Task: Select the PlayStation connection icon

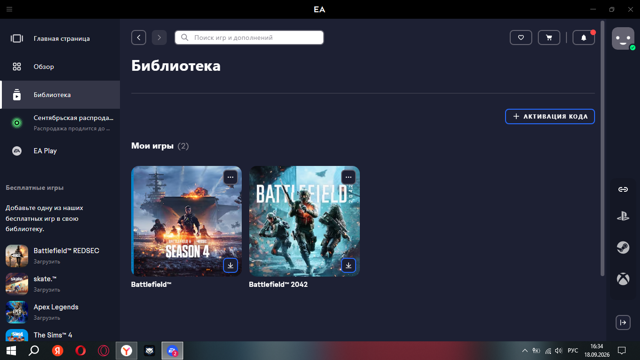Action: (623, 217)
